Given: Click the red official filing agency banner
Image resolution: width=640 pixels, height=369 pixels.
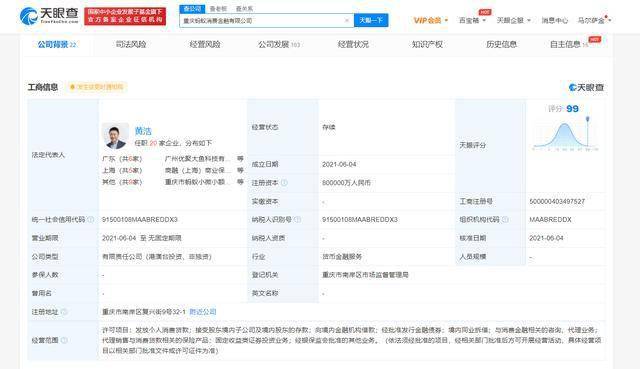Looking at the screenshot, I should coord(125,16).
